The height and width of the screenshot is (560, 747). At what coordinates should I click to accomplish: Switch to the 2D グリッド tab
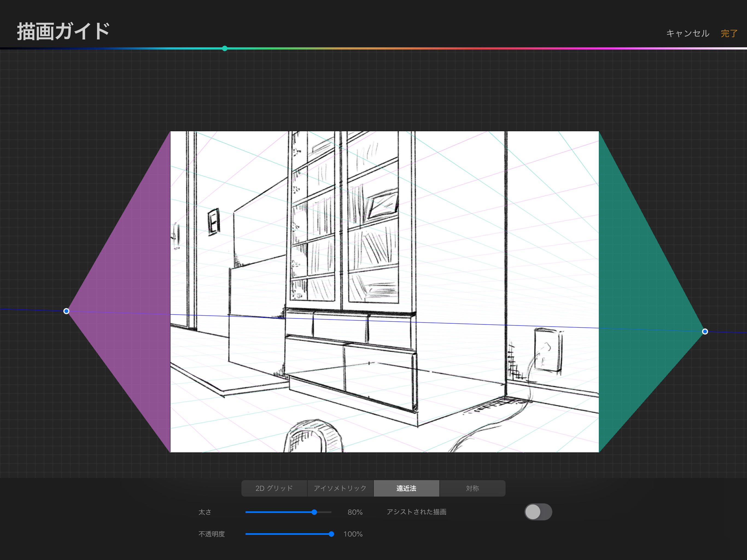(x=274, y=488)
